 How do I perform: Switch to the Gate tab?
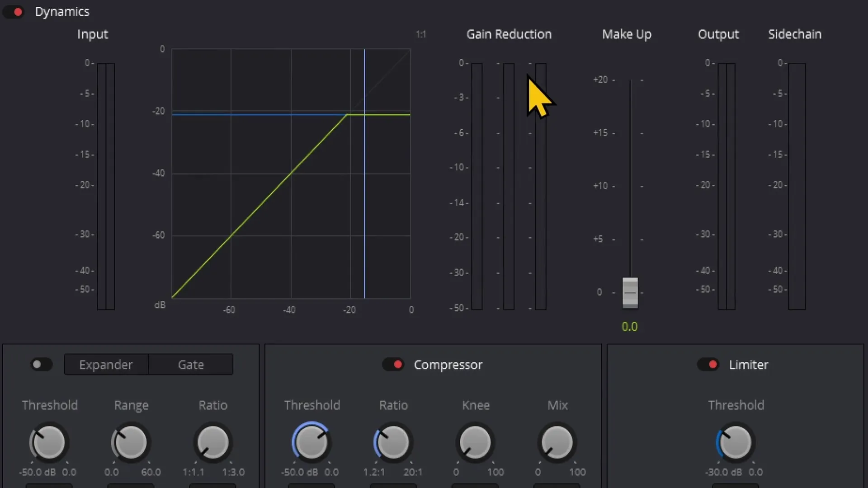click(191, 364)
